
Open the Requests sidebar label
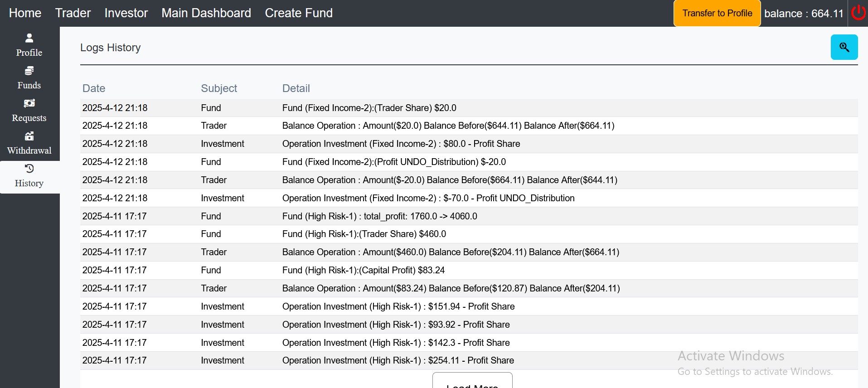click(x=29, y=118)
